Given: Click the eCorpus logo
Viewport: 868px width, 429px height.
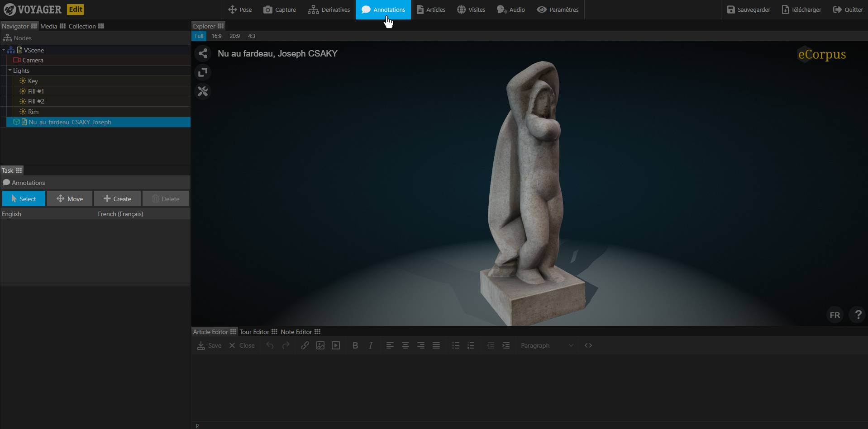Looking at the screenshot, I should coord(821,54).
